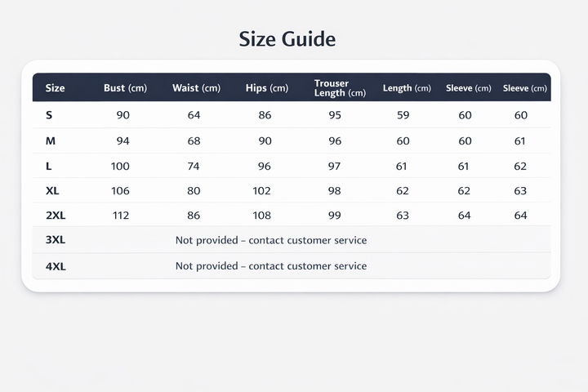Select the 2XL size row label
This screenshot has width=588, height=392.
[56, 216]
